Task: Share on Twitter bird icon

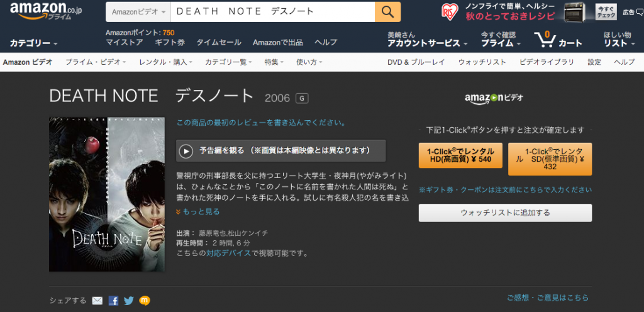Action: tap(128, 301)
